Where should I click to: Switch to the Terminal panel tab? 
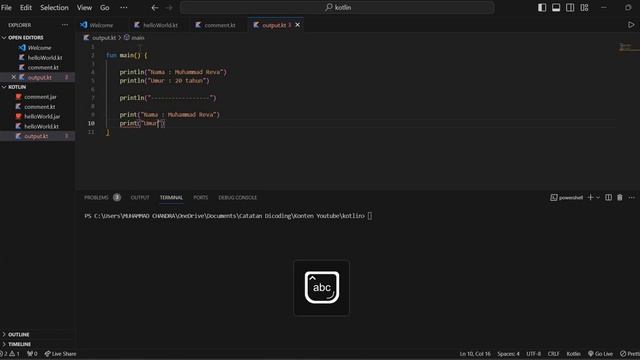coord(171,198)
